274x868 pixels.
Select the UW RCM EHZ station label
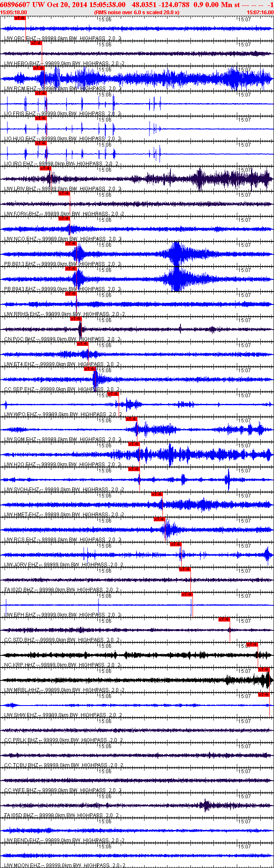pyautogui.click(x=20, y=89)
